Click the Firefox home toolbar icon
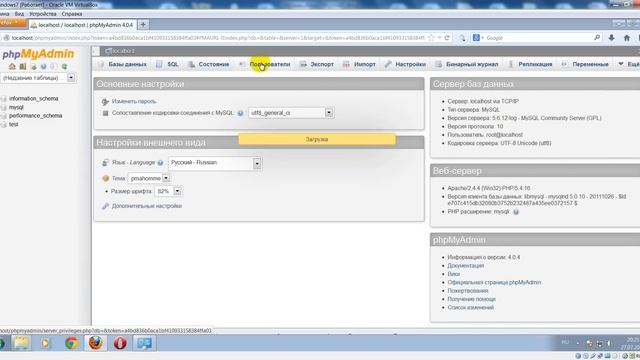640x360 pixels. (x=627, y=38)
